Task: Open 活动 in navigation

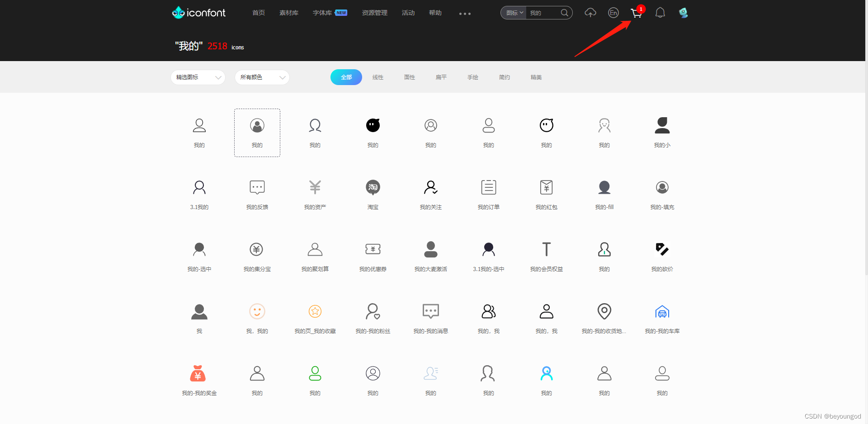Action: click(408, 13)
